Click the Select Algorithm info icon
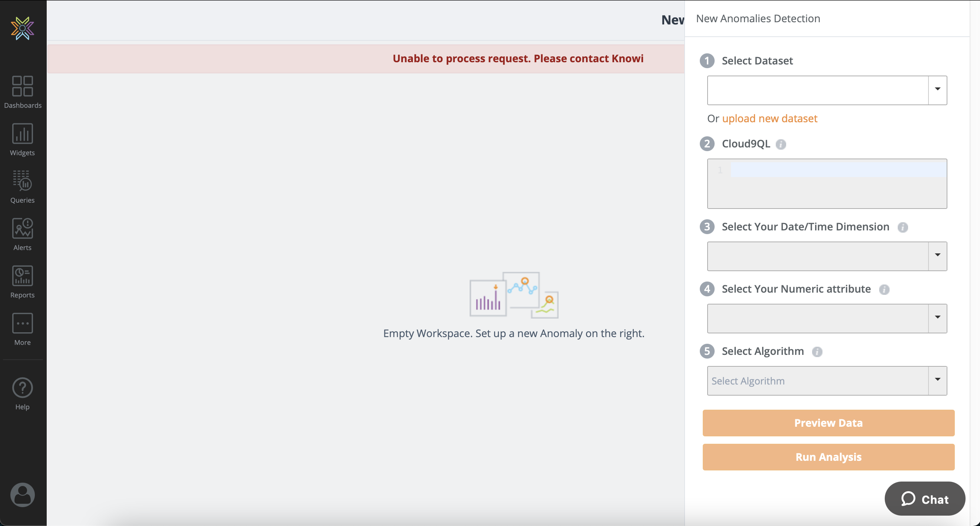Screen dimensions: 980x526 coord(817,352)
